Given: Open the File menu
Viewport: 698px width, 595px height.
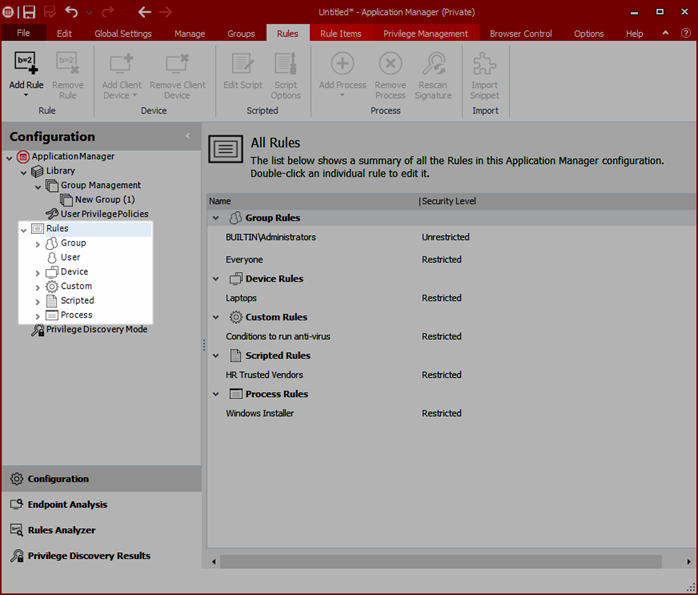Looking at the screenshot, I should click(x=23, y=33).
